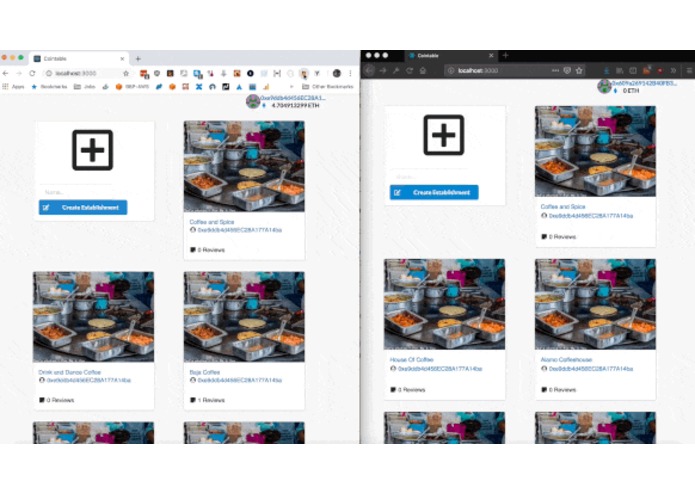Close the Cointable tab in Chrome

click(x=122, y=58)
